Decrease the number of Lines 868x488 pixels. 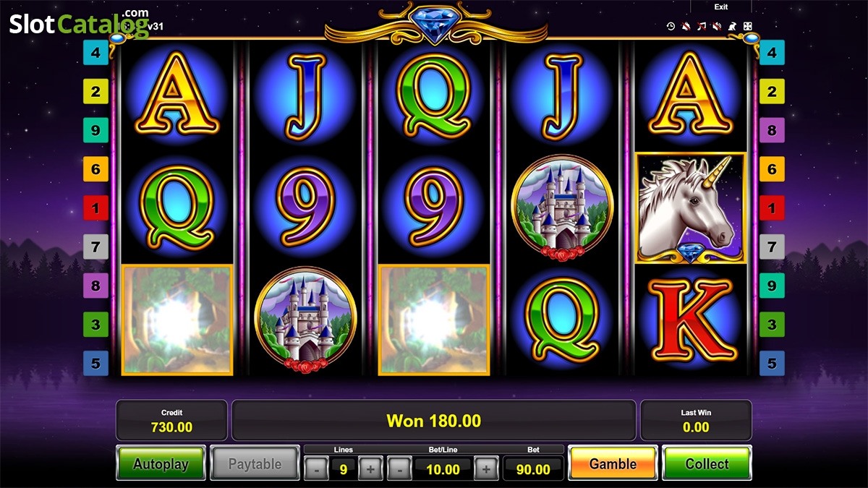pyautogui.click(x=315, y=469)
